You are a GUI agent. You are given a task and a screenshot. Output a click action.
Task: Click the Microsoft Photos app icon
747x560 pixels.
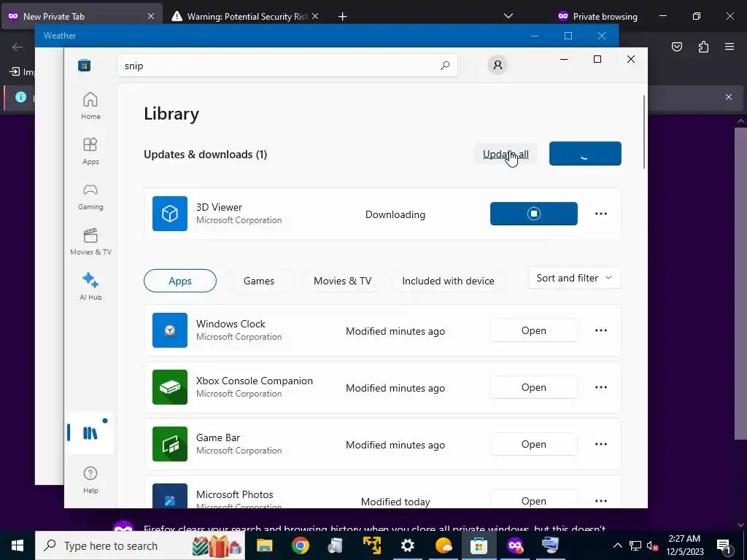click(169, 496)
